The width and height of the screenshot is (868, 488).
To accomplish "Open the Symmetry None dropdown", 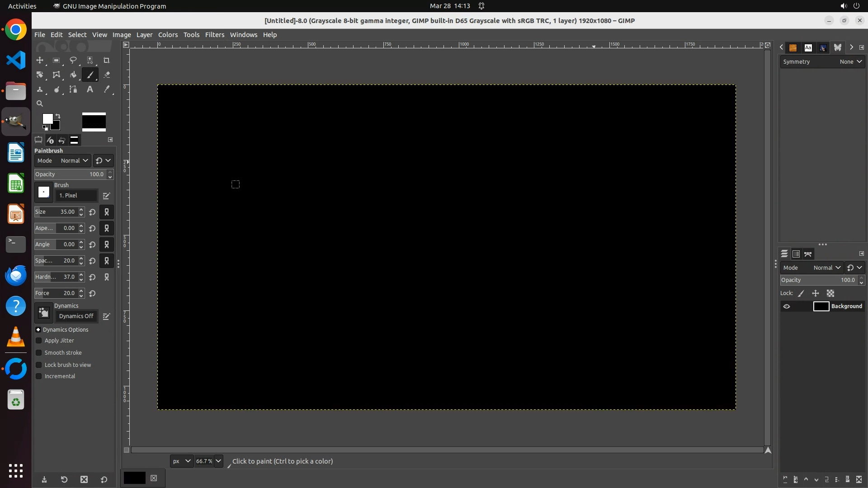I will point(850,62).
